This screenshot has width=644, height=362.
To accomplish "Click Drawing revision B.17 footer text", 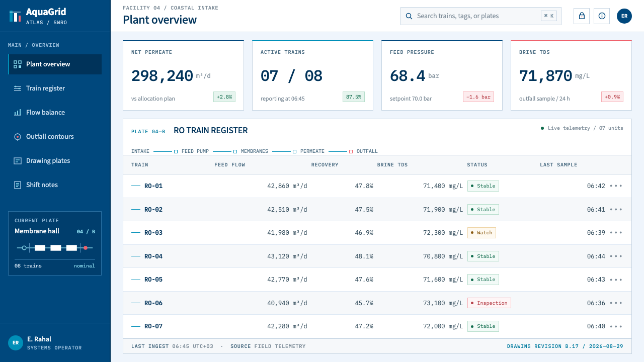I will pos(565,346).
